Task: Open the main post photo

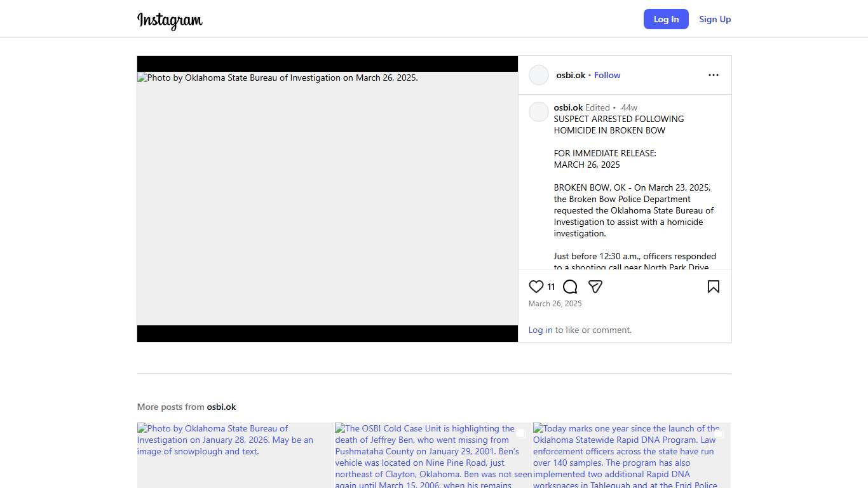Action: 327,198
